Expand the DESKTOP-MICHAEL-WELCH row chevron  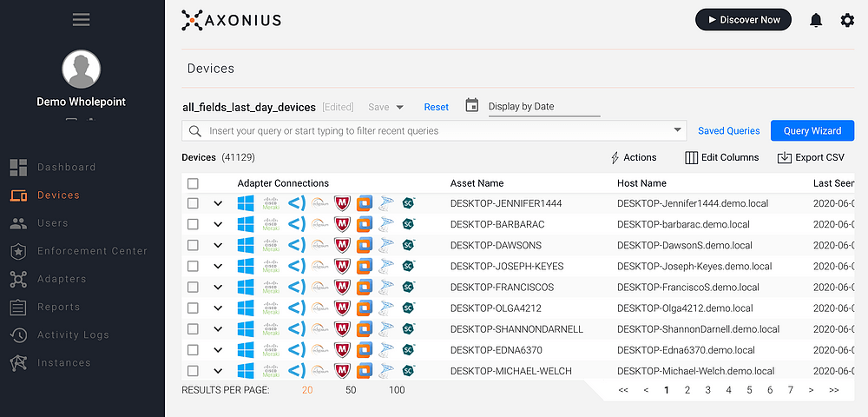[218, 372]
